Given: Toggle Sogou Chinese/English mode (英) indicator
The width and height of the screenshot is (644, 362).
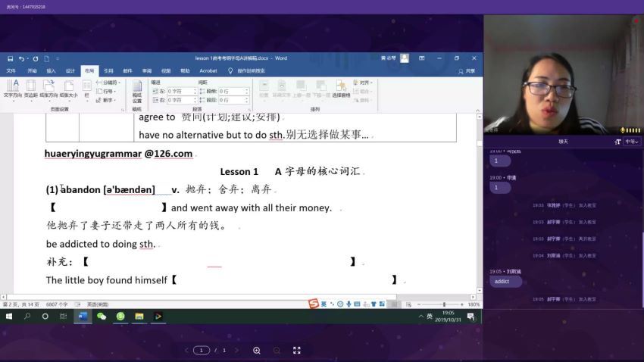Looking at the screenshot, I should [x=324, y=304].
